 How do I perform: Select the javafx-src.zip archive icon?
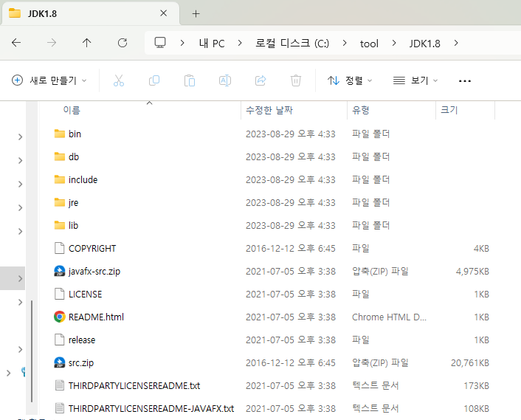point(60,271)
